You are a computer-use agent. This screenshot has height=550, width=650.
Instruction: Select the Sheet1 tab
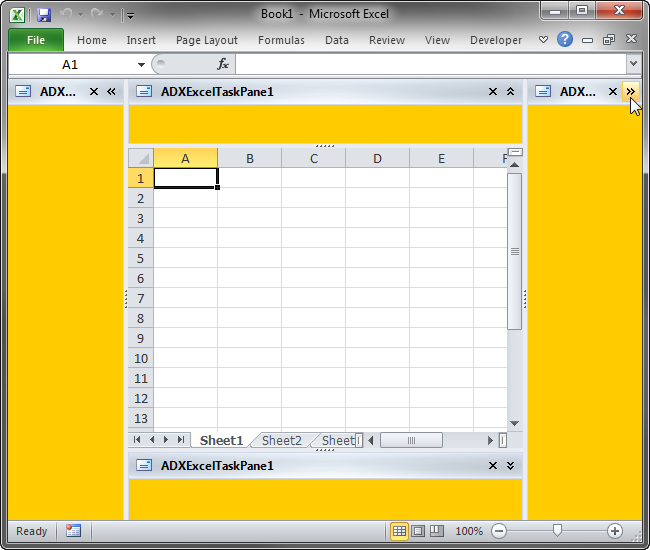click(221, 440)
